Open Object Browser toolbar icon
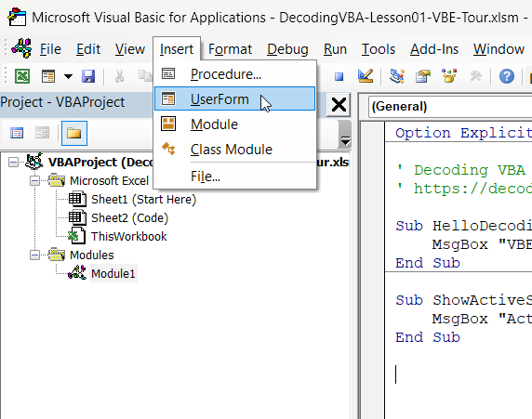The image size is (532, 419). tap(449, 76)
